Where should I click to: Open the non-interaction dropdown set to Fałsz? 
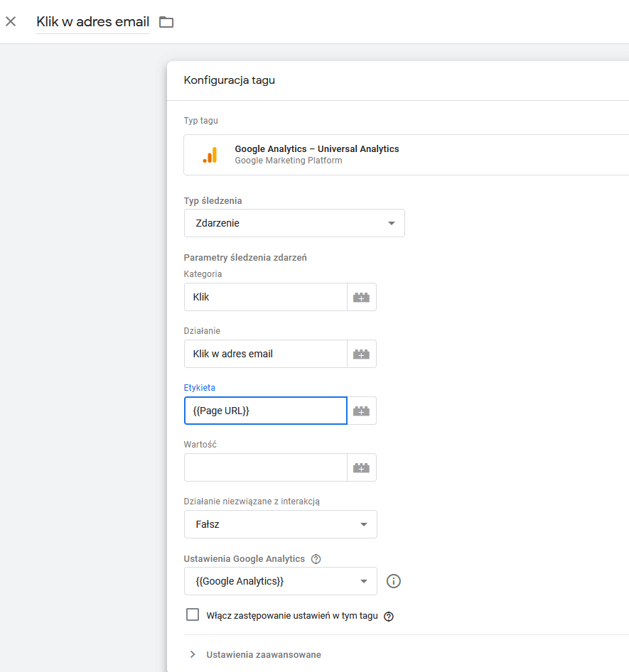click(x=280, y=524)
